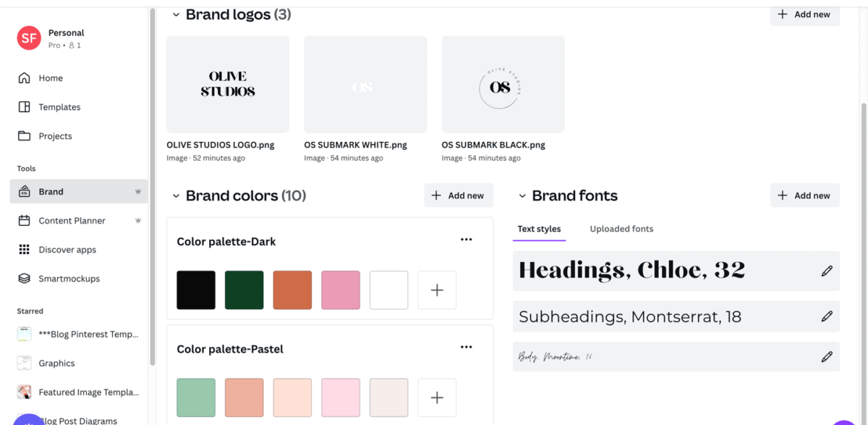
Task: Click Add new for Brand fonts
Action: tap(804, 195)
